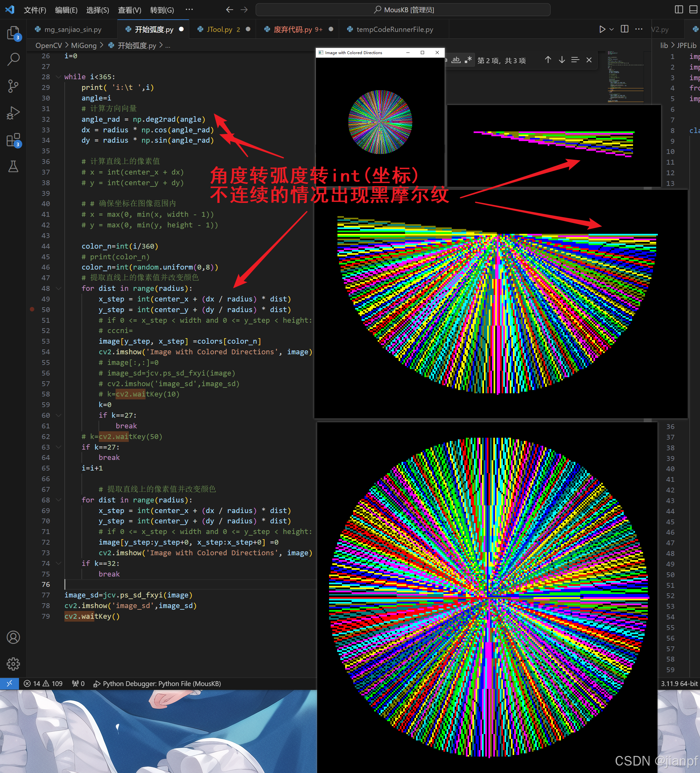Toggle find in selection button
The image size is (700, 773).
(x=575, y=60)
